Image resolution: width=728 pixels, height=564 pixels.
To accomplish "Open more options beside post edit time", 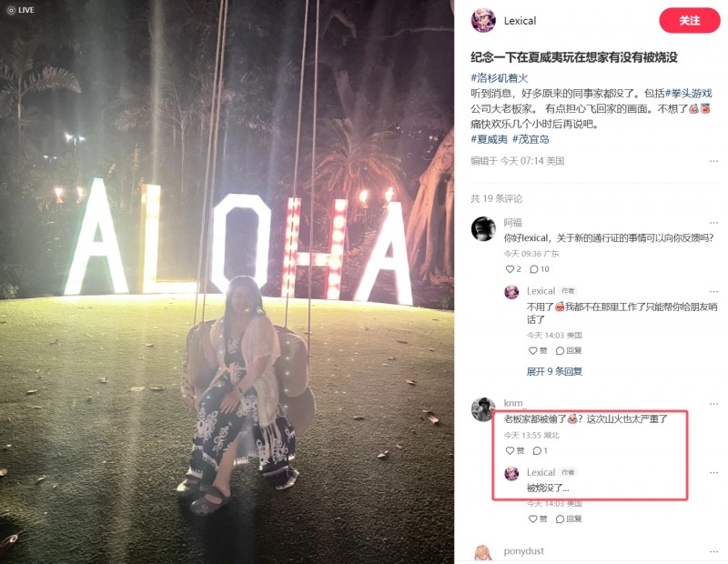I will click(x=713, y=161).
